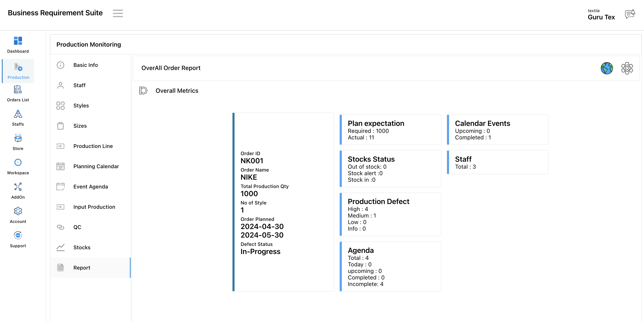
Task: Click 'High : 4' defect count
Action: coord(358,209)
